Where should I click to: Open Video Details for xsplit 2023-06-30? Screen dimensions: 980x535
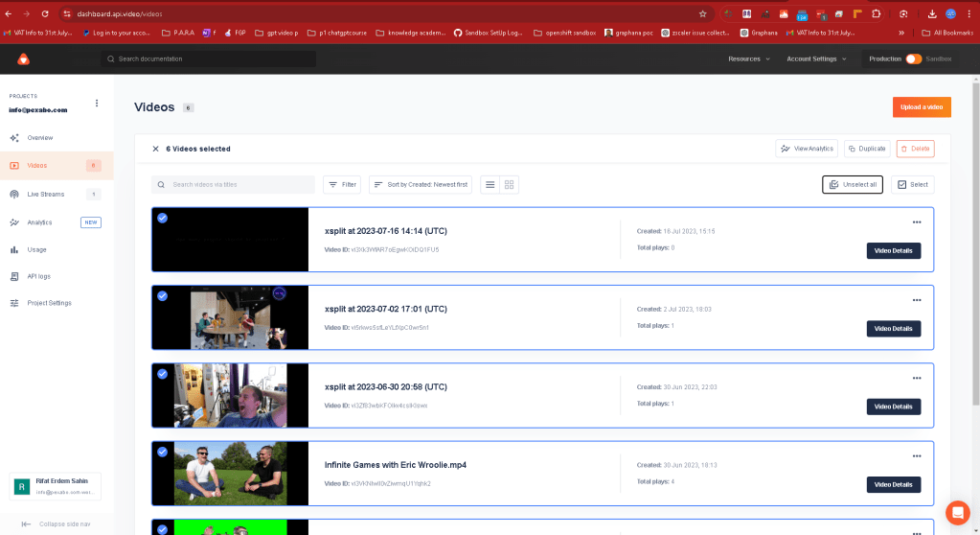(x=893, y=407)
